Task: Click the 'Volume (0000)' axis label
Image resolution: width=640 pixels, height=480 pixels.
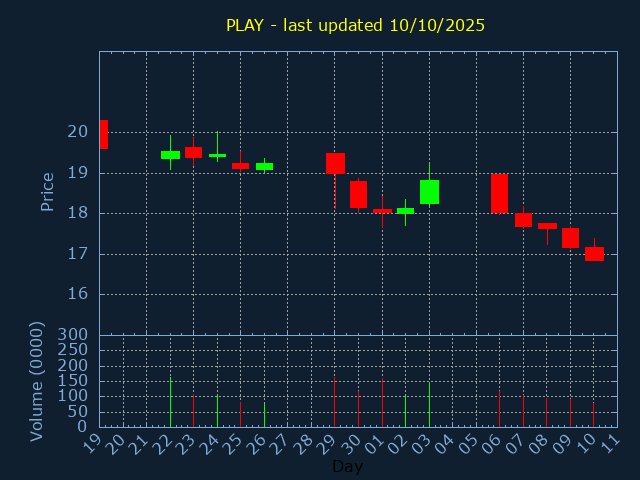Action: [37, 381]
